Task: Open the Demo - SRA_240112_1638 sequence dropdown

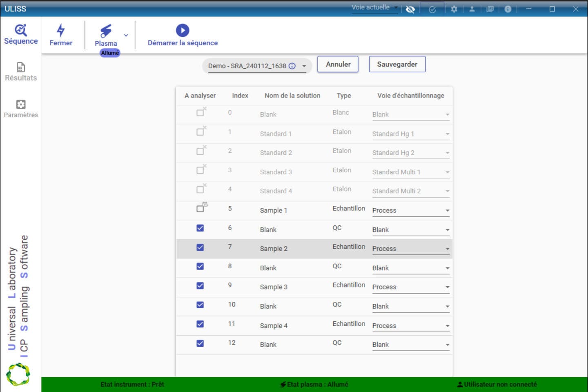Action: click(x=304, y=66)
